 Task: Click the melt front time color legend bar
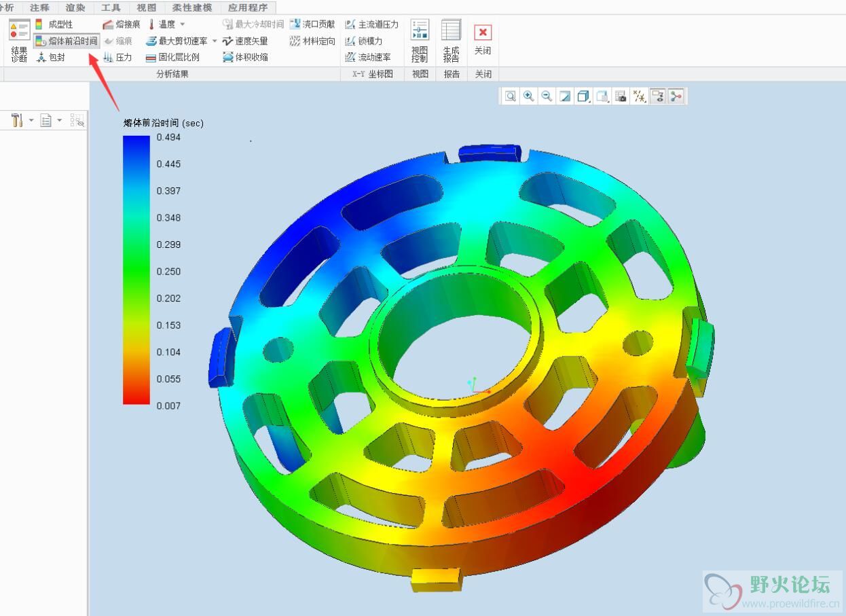tap(136, 270)
